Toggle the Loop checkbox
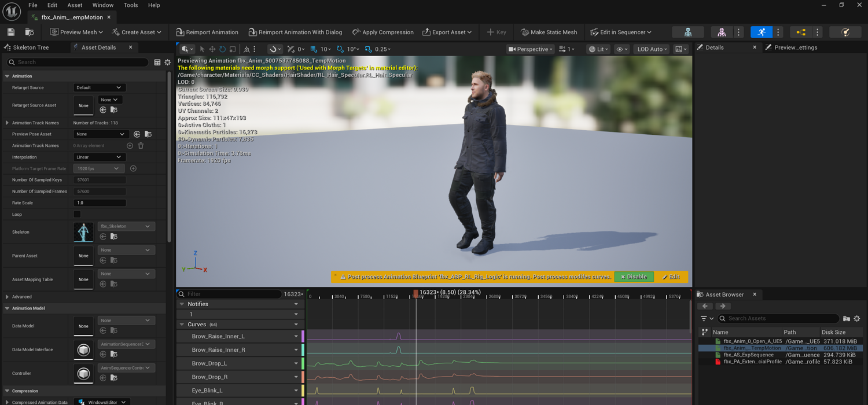868x405 pixels. (77, 214)
